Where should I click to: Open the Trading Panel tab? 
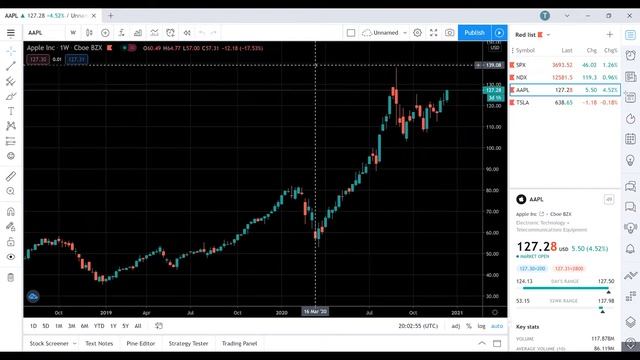[x=240, y=344]
